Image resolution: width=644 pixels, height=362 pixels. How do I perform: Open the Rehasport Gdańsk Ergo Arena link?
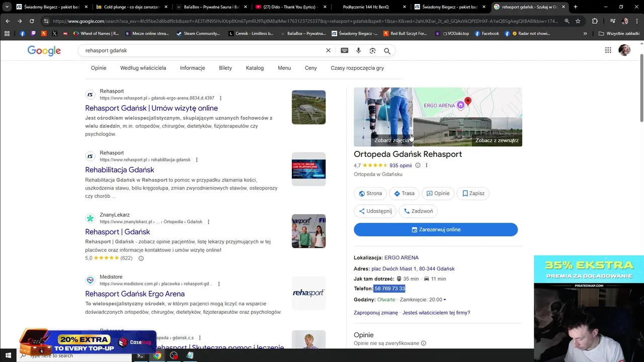pos(135,294)
